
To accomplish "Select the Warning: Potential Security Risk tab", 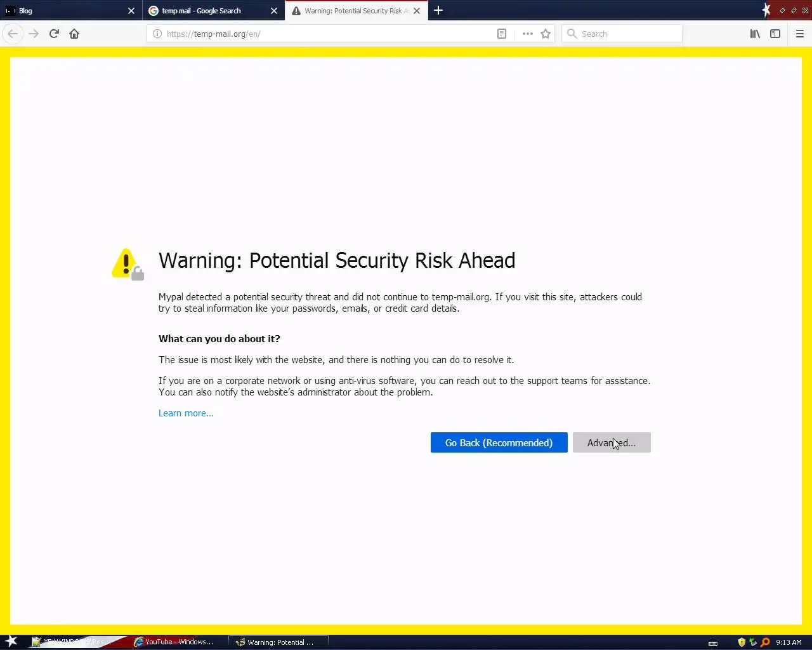I will [x=356, y=11].
